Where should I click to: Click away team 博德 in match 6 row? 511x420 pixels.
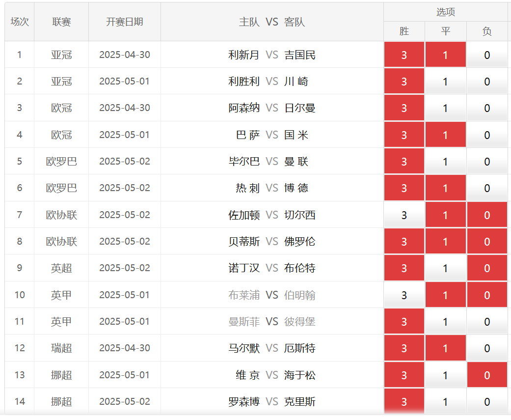tap(296, 188)
